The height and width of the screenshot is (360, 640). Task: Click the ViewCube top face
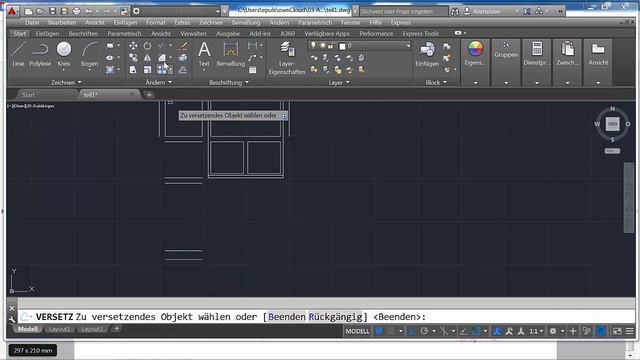pyautogui.click(x=612, y=124)
